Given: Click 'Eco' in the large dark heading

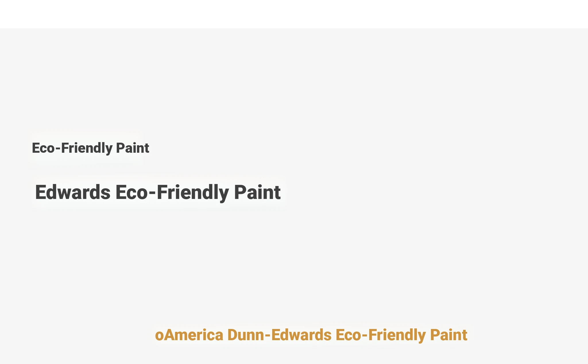Looking at the screenshot, I should 131,192.
